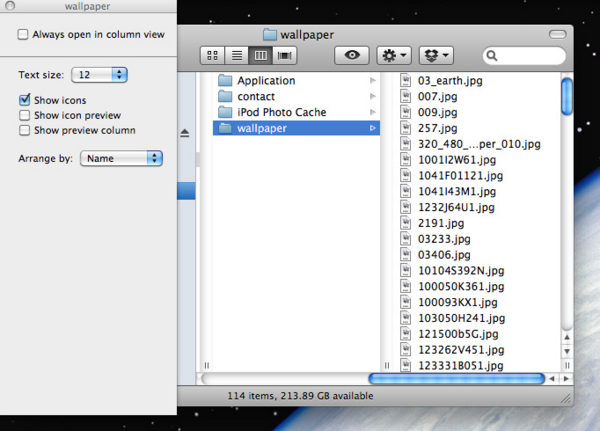
Task: Expand arrow next to contact folder
Action: pyautogui.click(x=373, y=96)
